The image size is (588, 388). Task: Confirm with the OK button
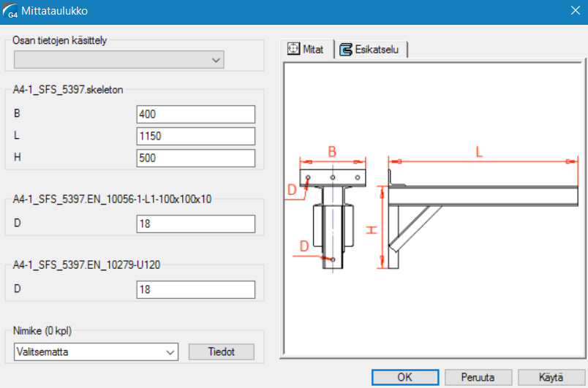404,377
